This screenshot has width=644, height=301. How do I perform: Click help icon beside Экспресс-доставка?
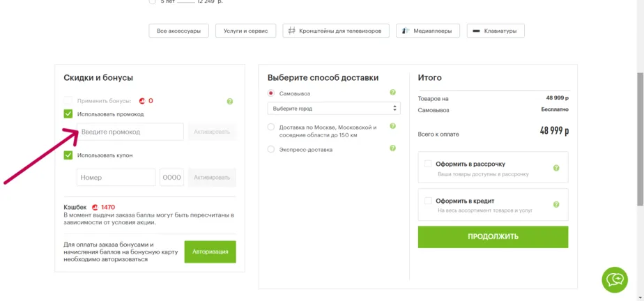point(392,148)
